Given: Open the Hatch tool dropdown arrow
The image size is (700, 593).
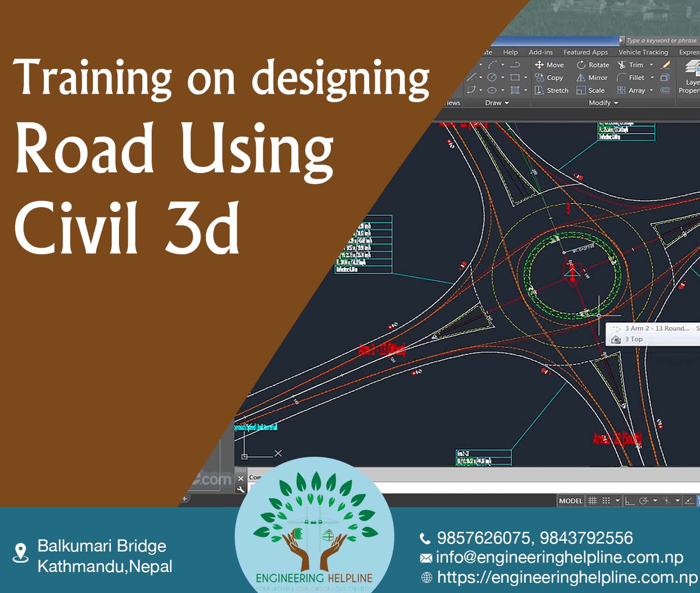Looking at the screenshot, I should [x=525, y=90].
